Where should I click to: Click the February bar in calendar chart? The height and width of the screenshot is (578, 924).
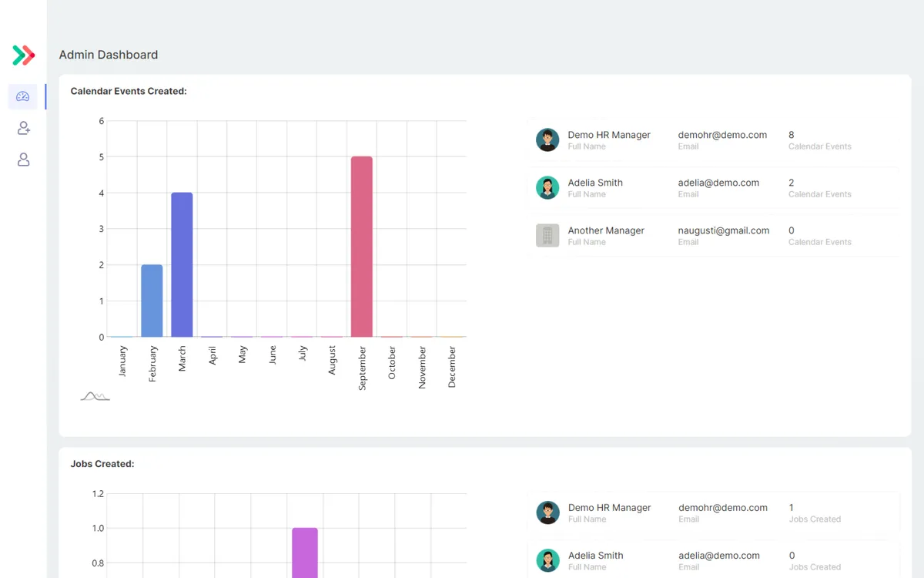click(152, 301)
